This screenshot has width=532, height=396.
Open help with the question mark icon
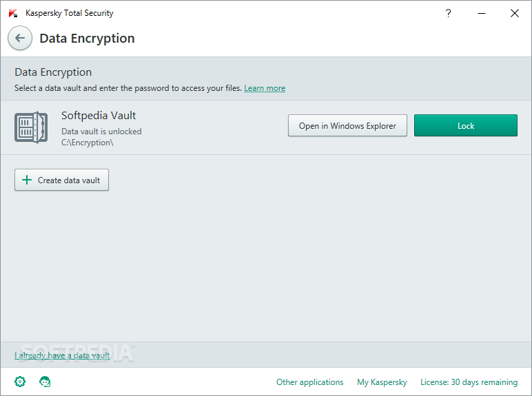448,13
